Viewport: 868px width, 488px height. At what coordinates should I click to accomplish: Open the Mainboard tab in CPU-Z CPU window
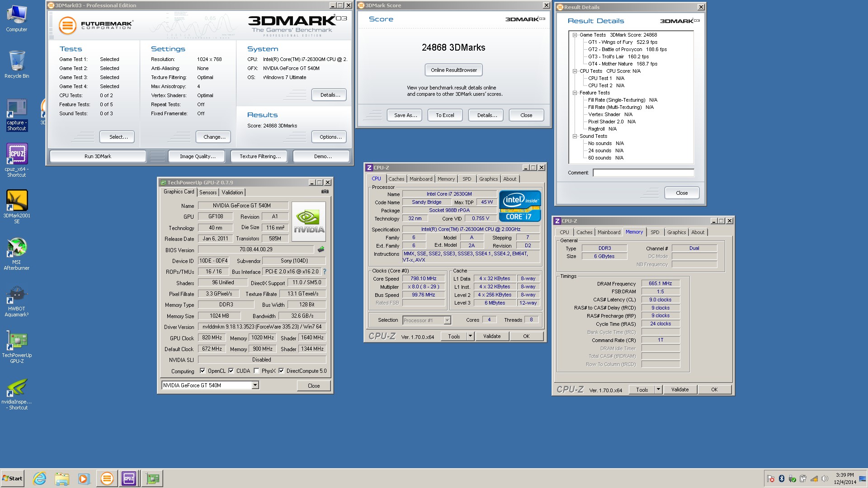click(x=421, y=179)
